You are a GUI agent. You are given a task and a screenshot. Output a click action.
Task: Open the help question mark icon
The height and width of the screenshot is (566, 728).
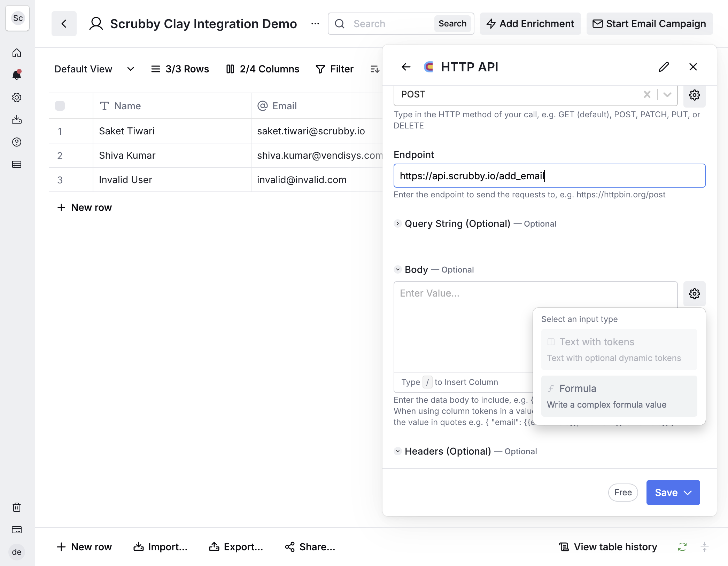pyautogui.click(x=17, y=142)
